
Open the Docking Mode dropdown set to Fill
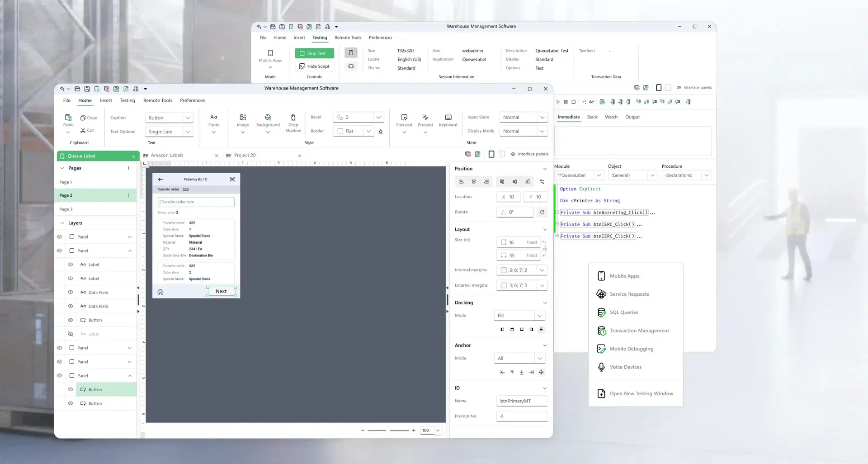[519, 315]
